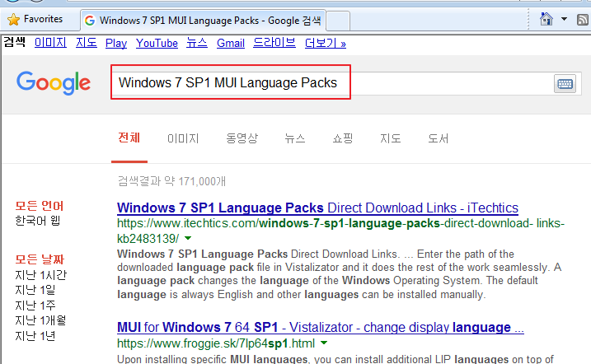591x364 pixels.
Task: Select the 모든 언어 filter
Action: click(x=40, y=206)
